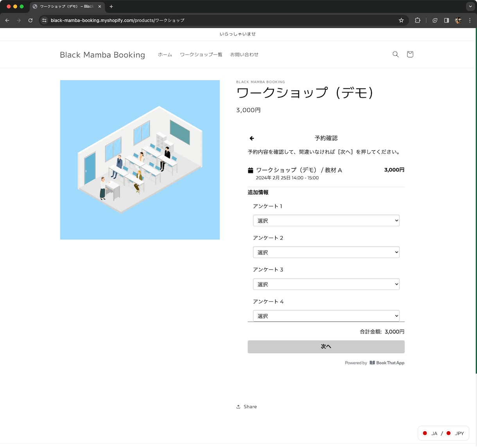Click the Share link
477x448 pixels.
(x=247, y=407)
